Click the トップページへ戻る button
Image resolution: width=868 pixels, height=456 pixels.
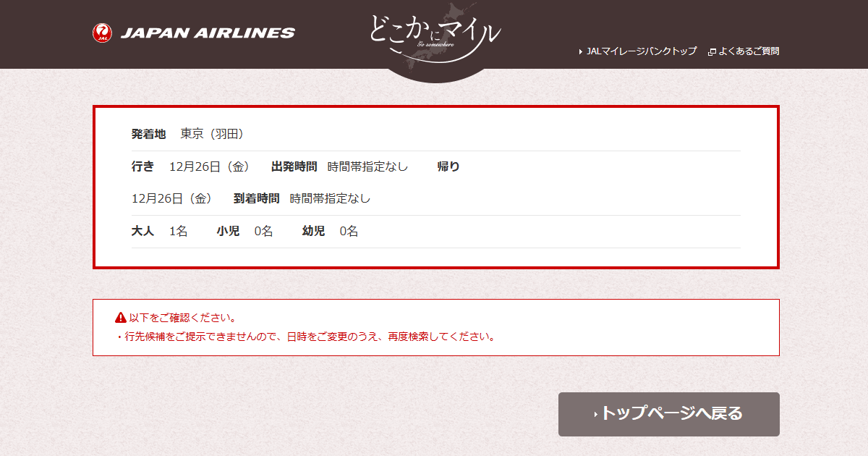pyautogui.click(x=668, y=413)
